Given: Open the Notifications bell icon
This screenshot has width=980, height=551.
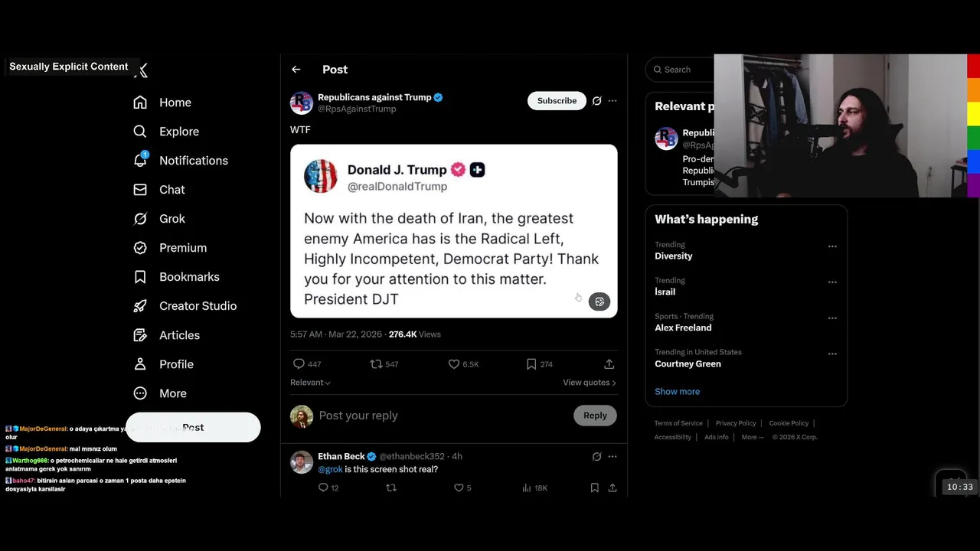Looking at the screenshot, I should click(x=140, y=160).
